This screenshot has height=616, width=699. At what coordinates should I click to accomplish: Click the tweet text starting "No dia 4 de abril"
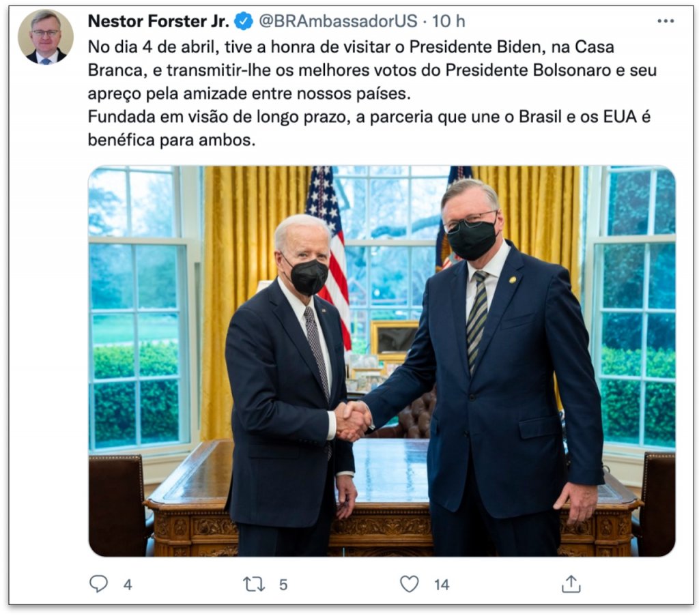pos(372,93)
